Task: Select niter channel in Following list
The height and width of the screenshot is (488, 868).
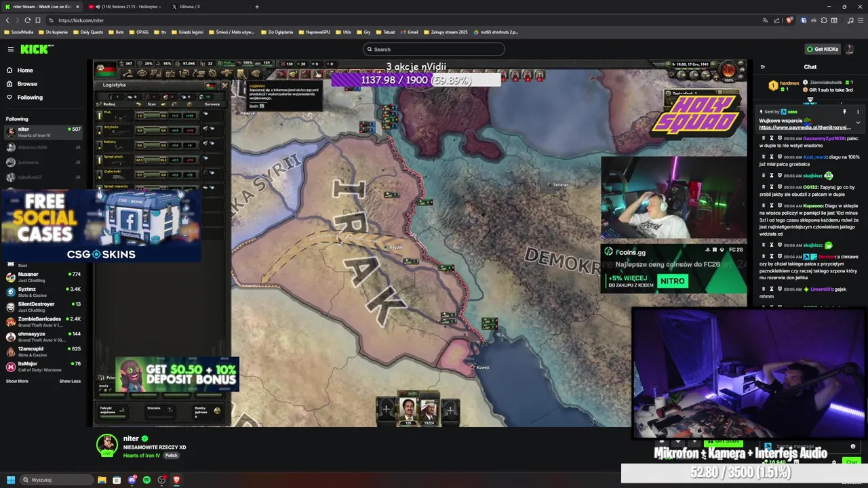Action: pos(43,131)
